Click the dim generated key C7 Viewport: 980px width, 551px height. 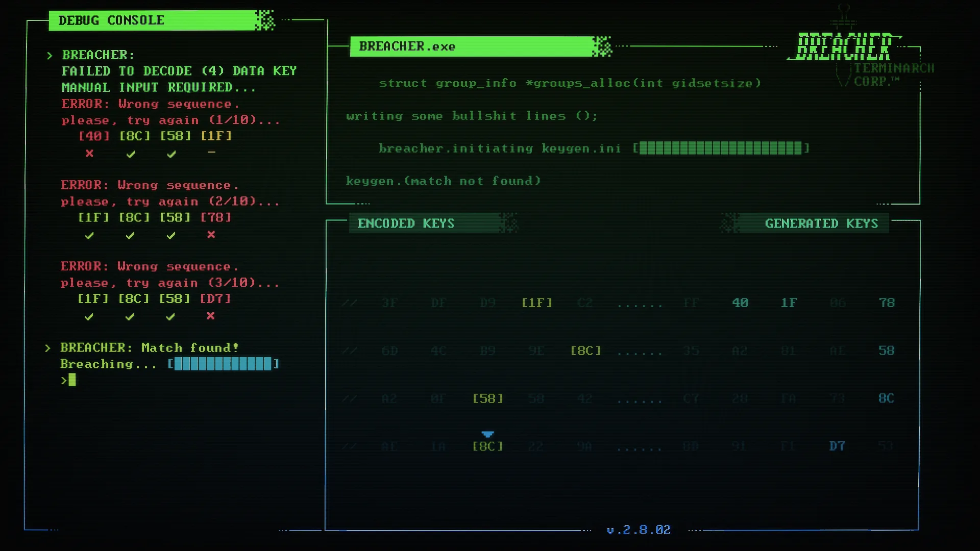tap(691, 398)
